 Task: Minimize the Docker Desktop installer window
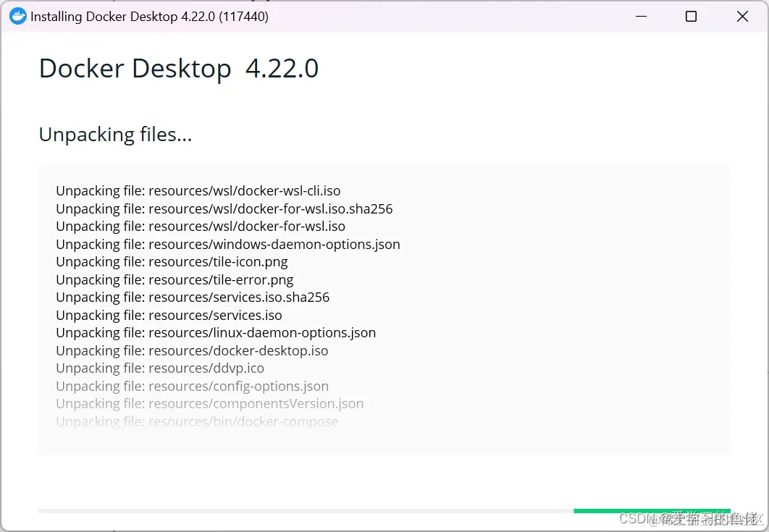click(x=641, y=16)
